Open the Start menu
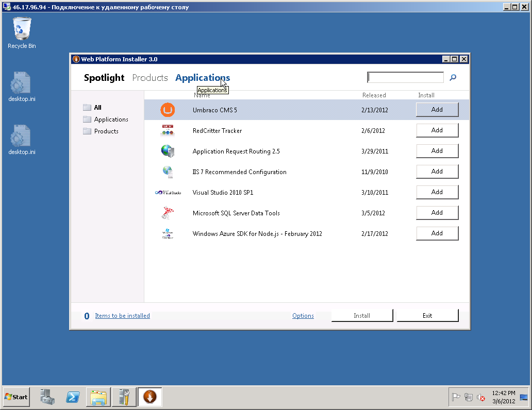Viewport: 532px width, 410px height. [x=16, y=397]
